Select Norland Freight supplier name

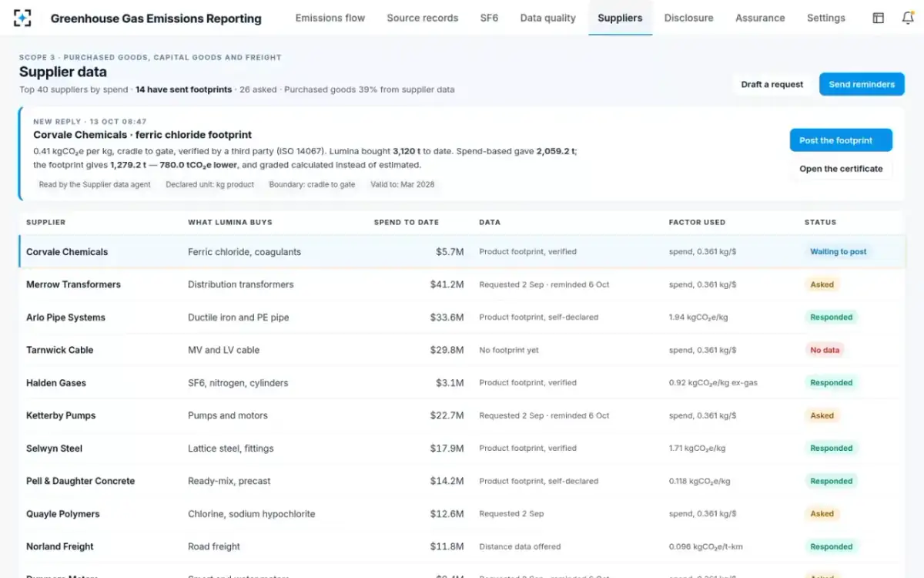(x=60, y=546)
